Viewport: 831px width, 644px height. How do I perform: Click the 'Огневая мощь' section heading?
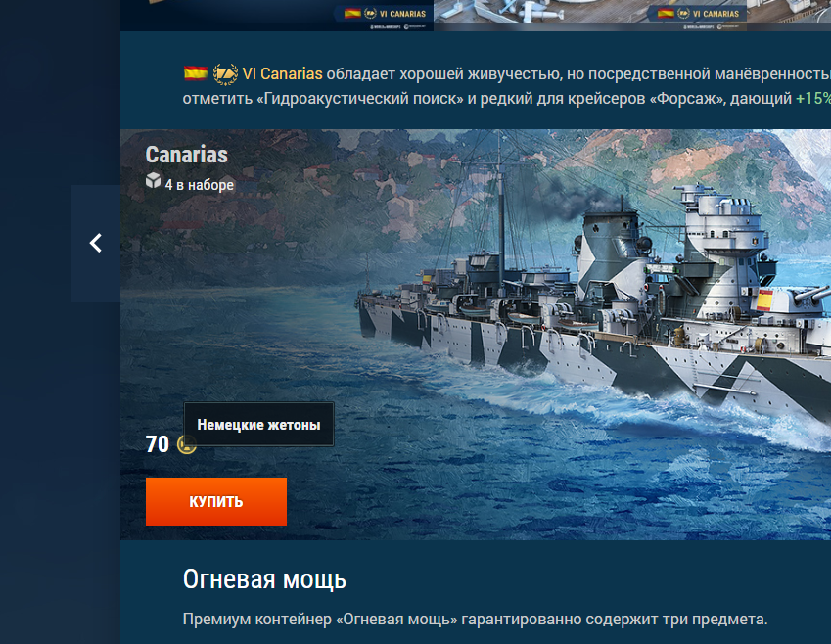(264, 579)
